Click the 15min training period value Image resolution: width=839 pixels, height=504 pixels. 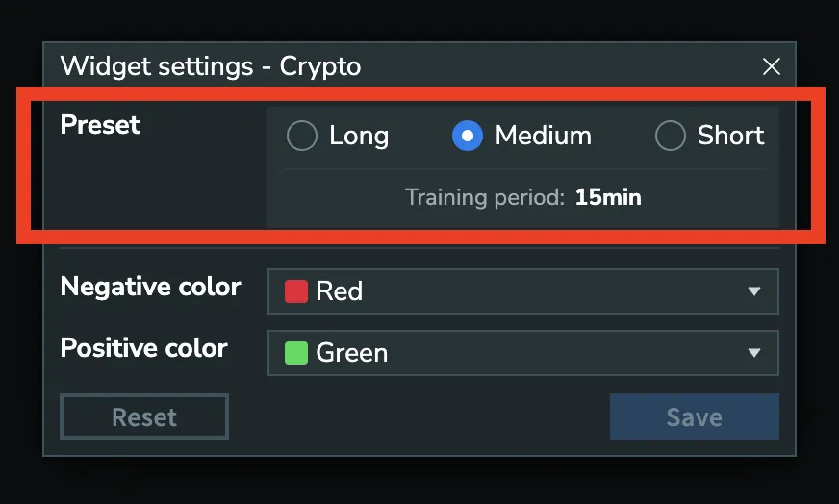(608, 198)
